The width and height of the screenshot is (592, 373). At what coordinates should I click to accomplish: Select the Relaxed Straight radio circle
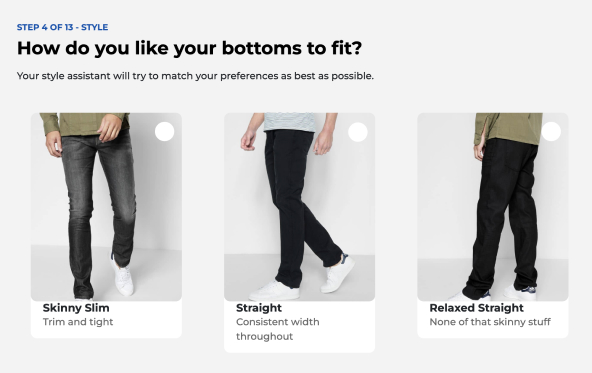click(551, 131)
